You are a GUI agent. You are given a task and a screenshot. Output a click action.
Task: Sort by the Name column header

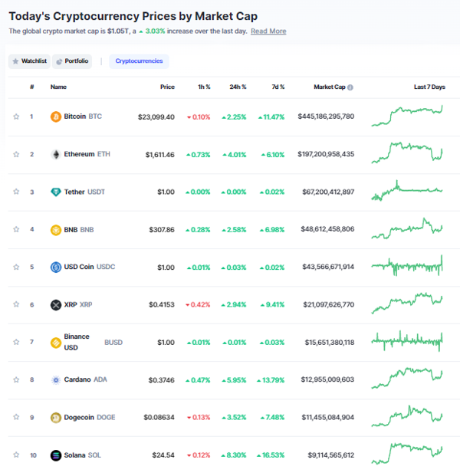pyautogui.click(x=58, y=87)
